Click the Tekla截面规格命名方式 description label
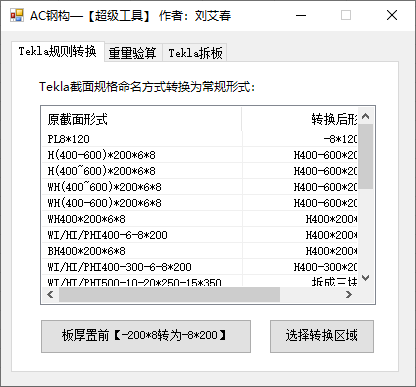Viewport: 416px width, 387px height. point(147,87)
